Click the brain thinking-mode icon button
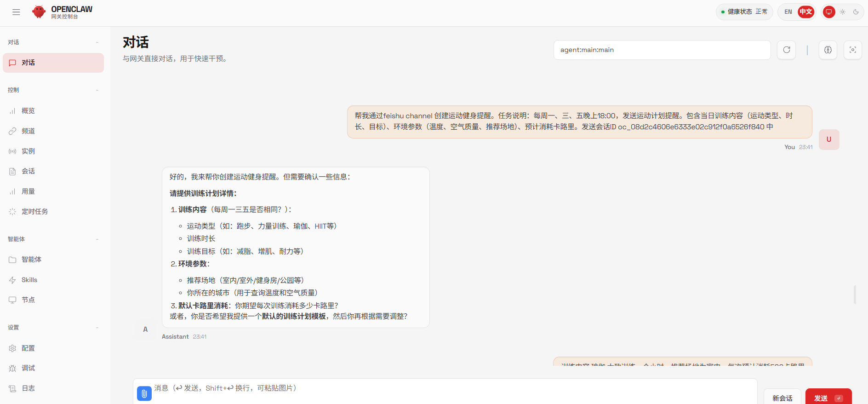868x404 pixels. point(828,50)
